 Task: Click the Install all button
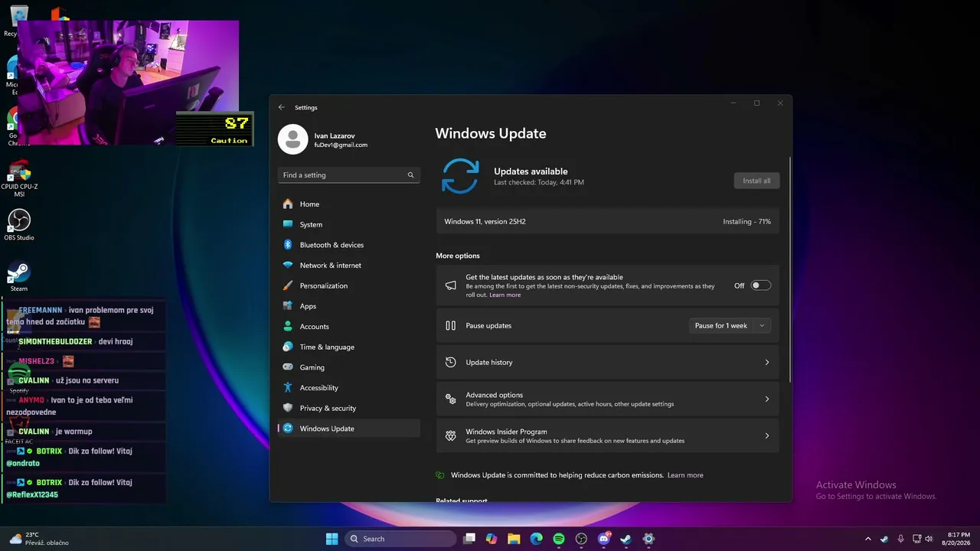pos(756,181)
